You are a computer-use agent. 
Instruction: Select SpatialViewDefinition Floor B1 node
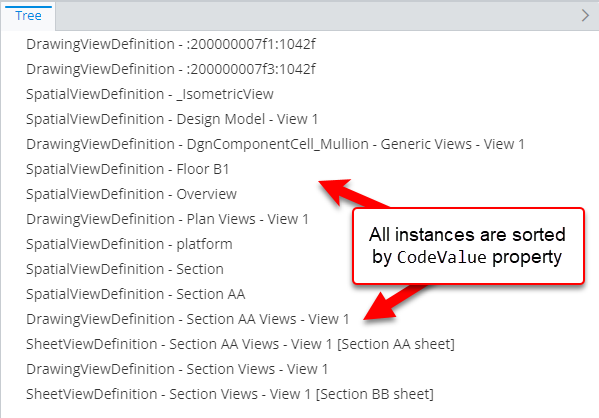(x=128, y=169)
